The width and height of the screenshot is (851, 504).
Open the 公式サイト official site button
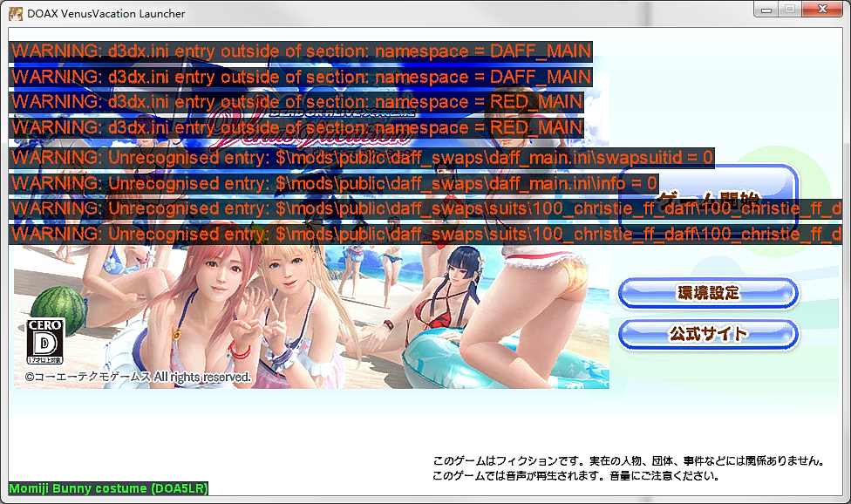pyautogui.click(x=708, y=334)
